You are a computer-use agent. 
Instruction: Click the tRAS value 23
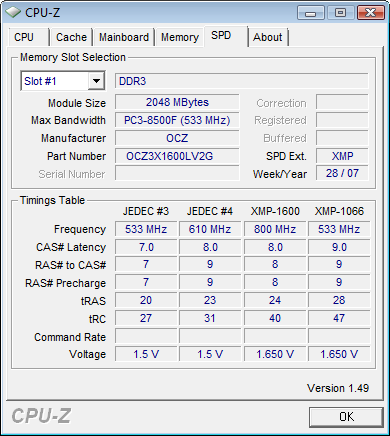tap(210, 300)
